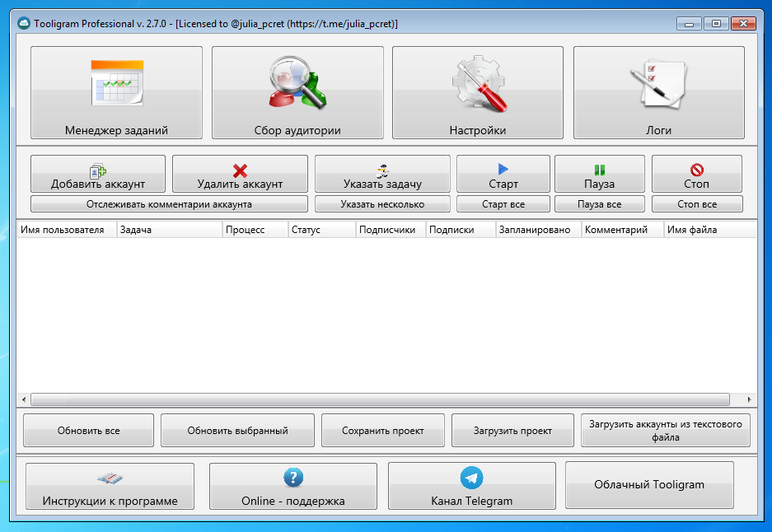772x532 pixels.
Task: Click Добавить аккаунт to add account
Action: [x=98, y=174]
